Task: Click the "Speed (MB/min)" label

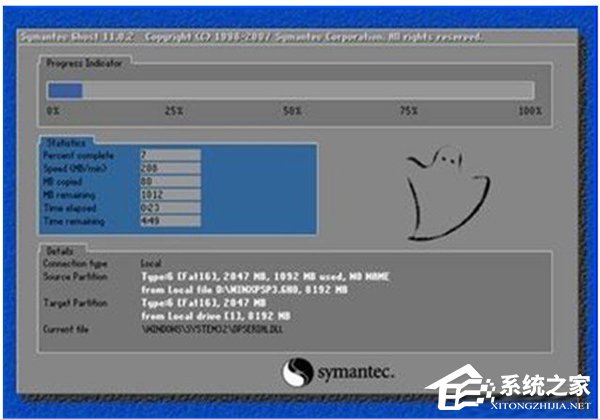Action: pos(75,168)
